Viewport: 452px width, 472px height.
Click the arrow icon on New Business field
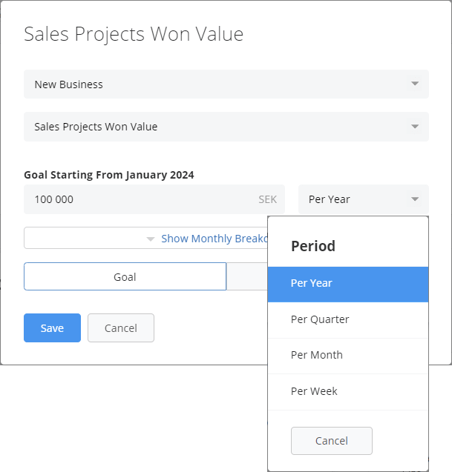415,84
